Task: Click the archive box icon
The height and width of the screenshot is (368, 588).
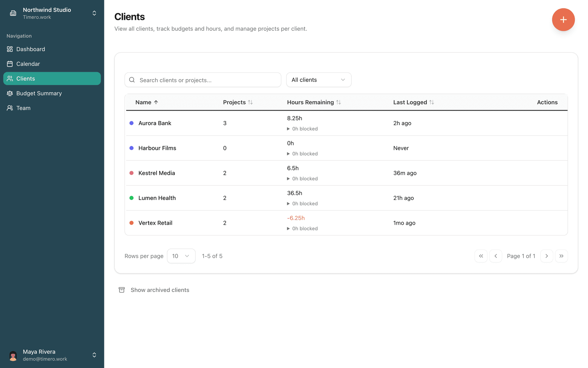Action: (x=122, y=290)
